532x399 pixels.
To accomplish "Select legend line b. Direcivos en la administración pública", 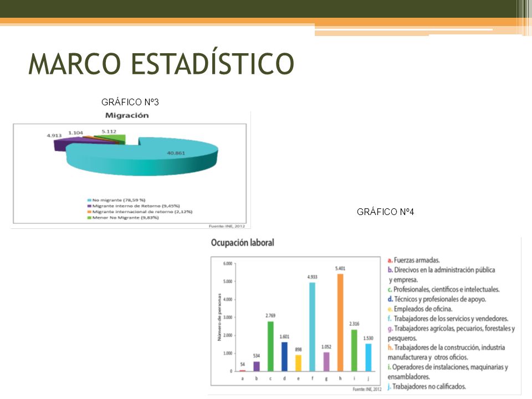I will click(442, 275).
